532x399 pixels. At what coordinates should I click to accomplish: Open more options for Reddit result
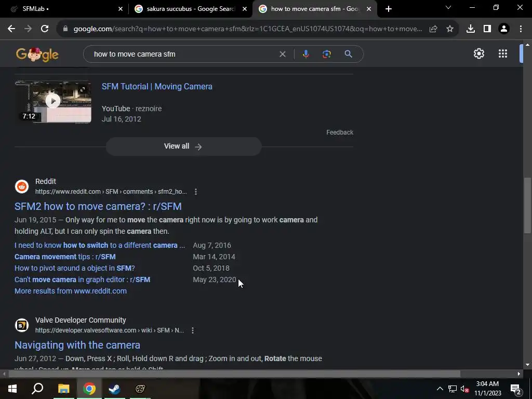196,192
